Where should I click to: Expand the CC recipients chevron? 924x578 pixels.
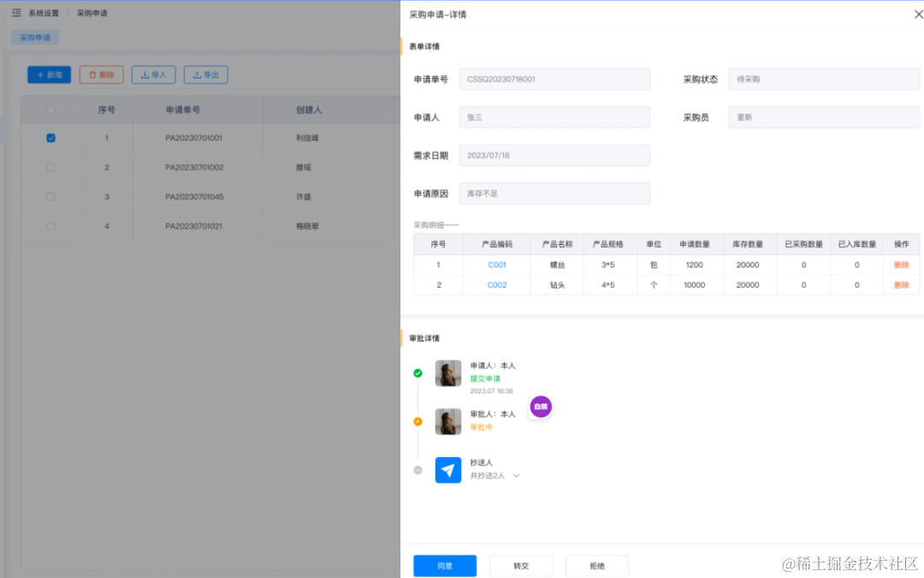pos(516,476)
